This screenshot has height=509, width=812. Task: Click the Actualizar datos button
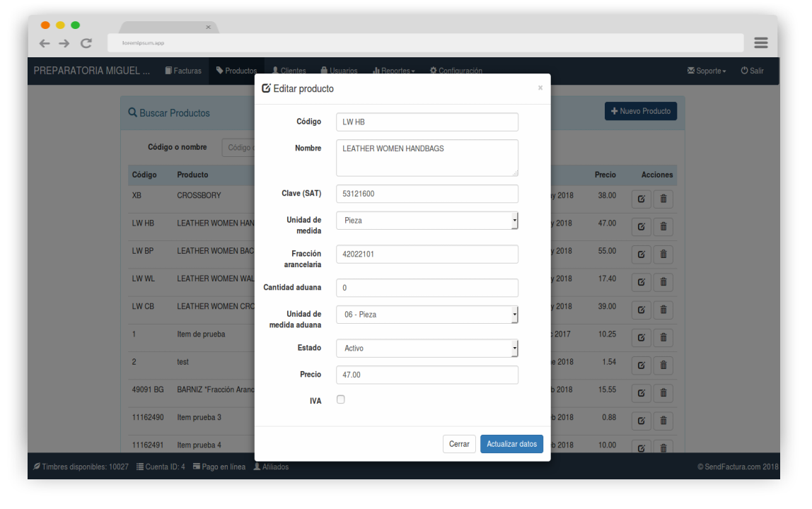pyautogui.click(x=511, y=444)
